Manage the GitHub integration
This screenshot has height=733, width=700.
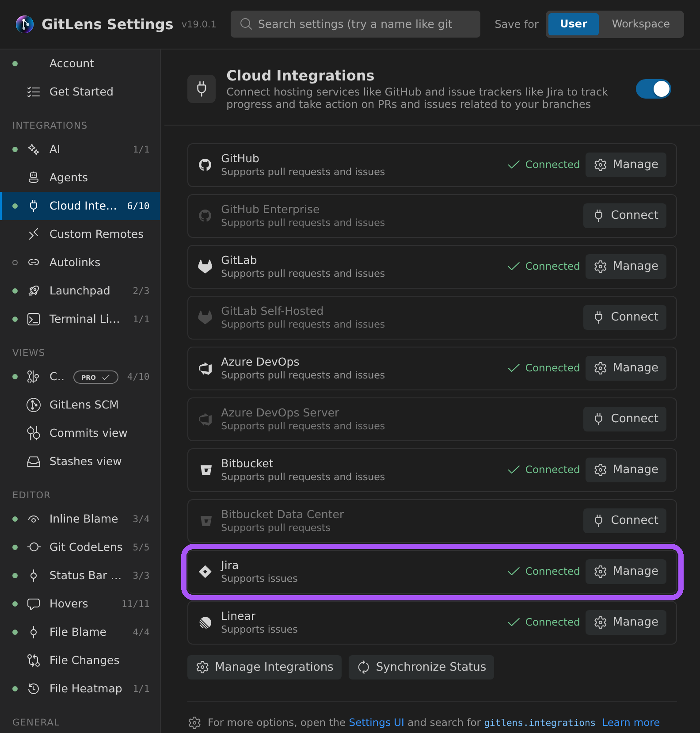point(626,165)
